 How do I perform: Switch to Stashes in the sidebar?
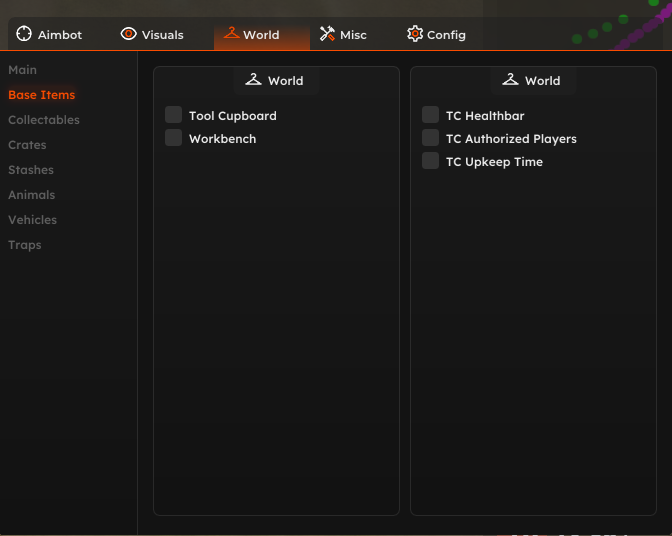tap(31, 170)
